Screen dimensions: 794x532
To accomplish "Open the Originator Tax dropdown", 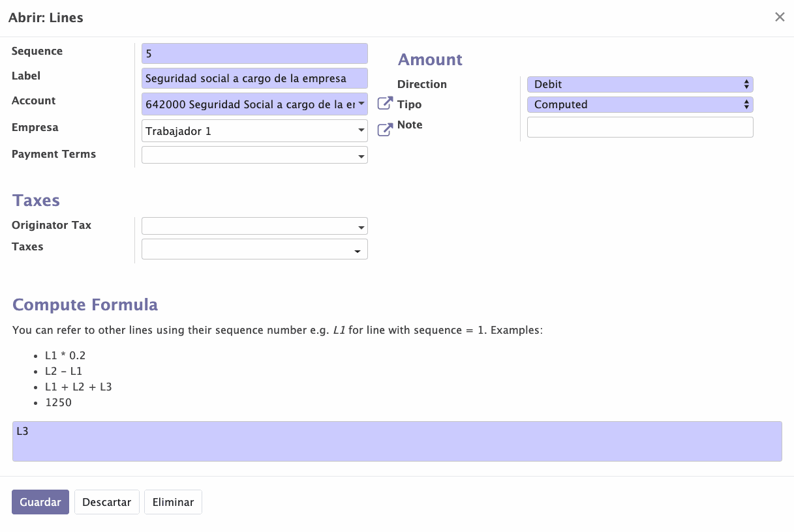I will [254, 226].
